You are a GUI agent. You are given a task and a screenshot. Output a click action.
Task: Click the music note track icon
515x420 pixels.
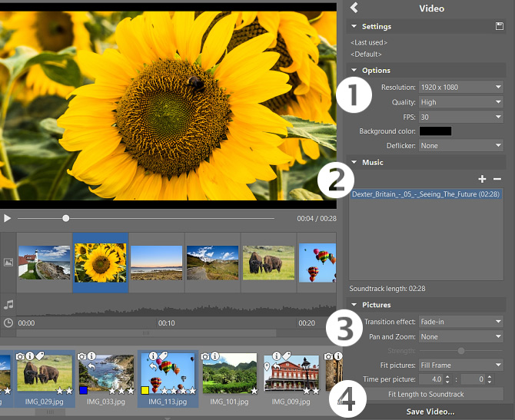coord(8,305)
